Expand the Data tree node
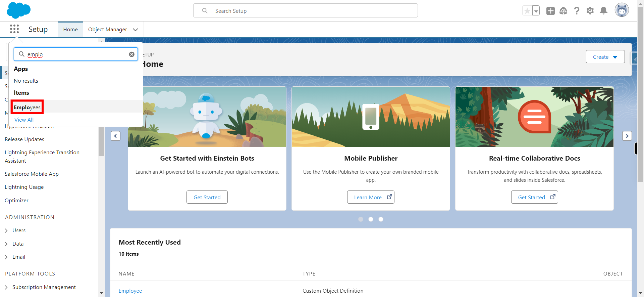Viewport: 644px width, 297px height. pyautogui.click(x=6, y=244)
